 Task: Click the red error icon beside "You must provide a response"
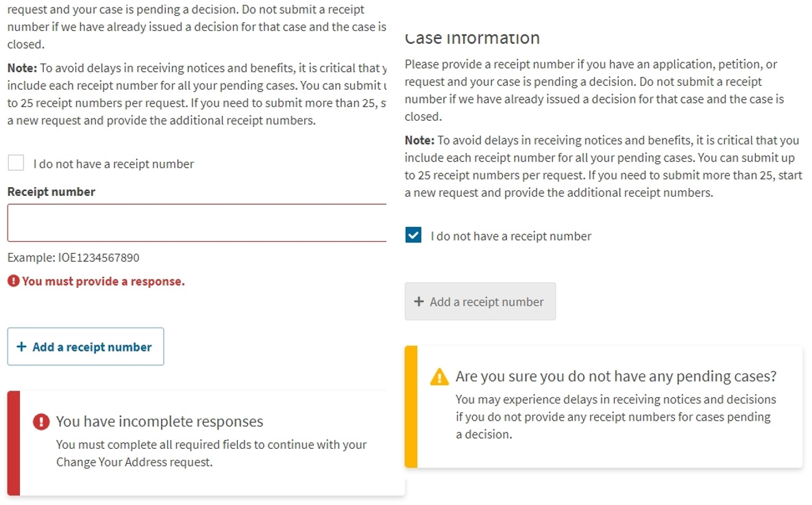14,281
